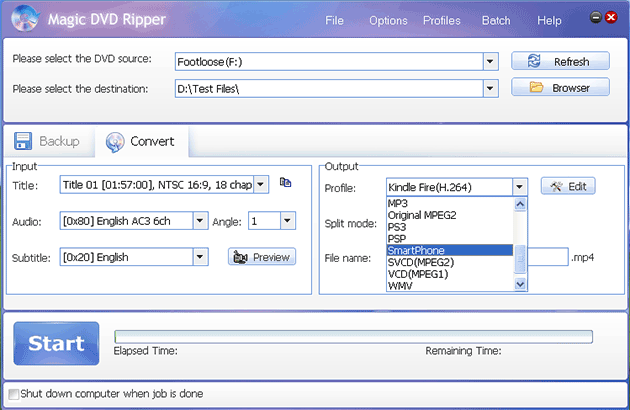Click the File name input field
The image size is (630, 410).
[x=548, y=257]
